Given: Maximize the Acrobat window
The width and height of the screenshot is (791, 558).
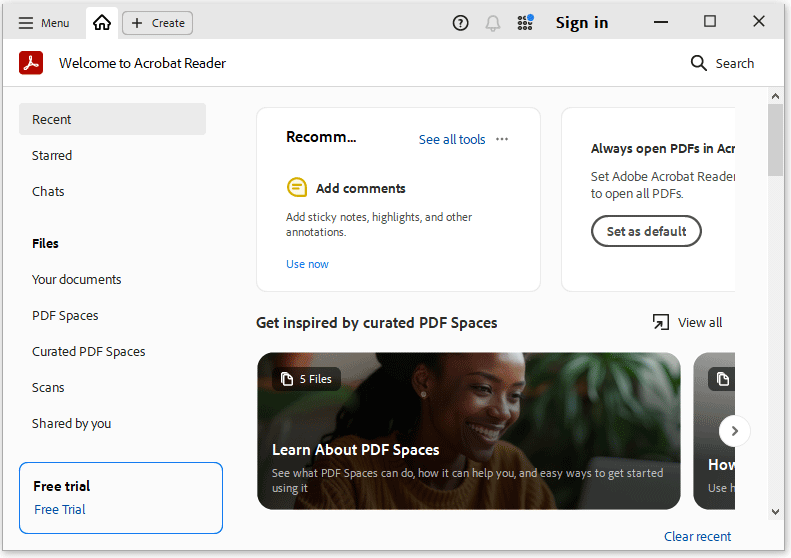Looking at the screenshot, I should (x=710, y=21).
